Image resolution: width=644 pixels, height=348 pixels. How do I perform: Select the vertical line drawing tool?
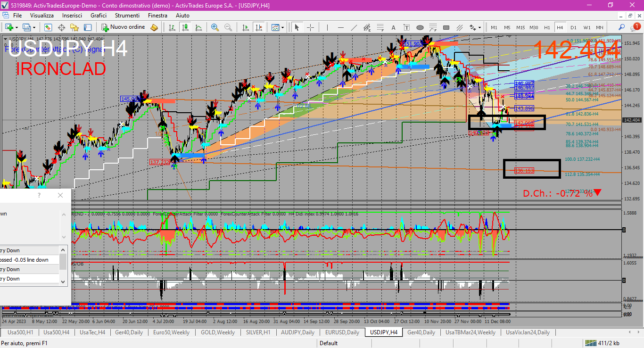(327, 27)
